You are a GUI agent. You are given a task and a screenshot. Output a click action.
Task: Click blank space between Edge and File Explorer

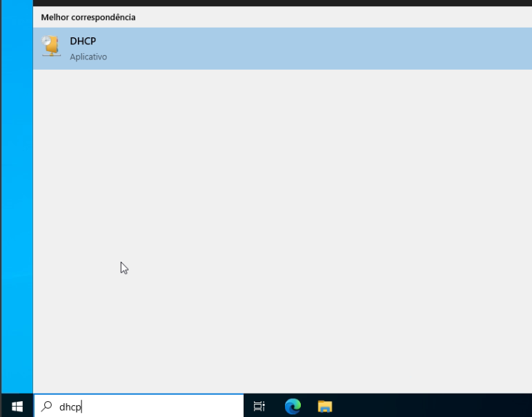(309, 407)
